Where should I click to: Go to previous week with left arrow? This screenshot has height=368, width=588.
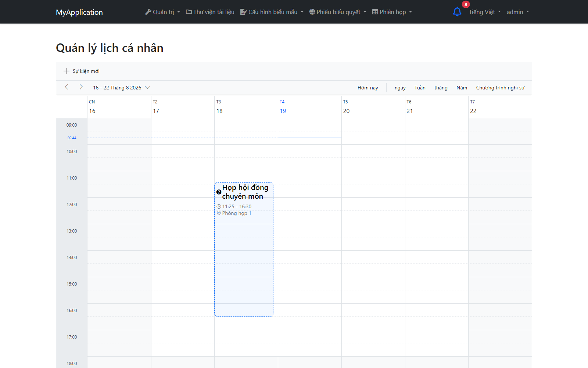67,87
